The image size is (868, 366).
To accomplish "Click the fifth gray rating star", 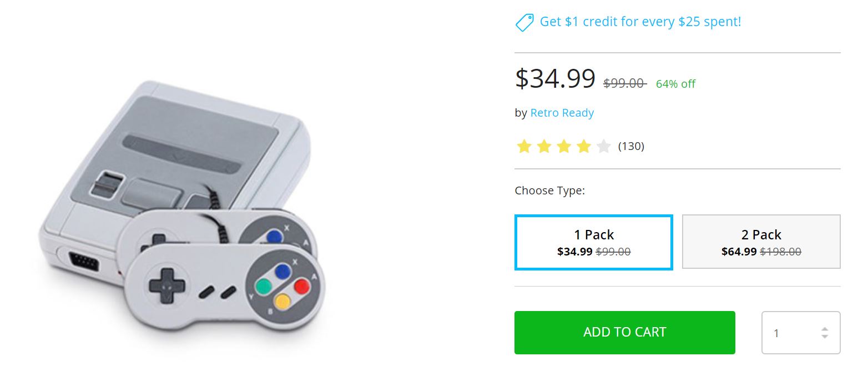I will click(603, 147).
